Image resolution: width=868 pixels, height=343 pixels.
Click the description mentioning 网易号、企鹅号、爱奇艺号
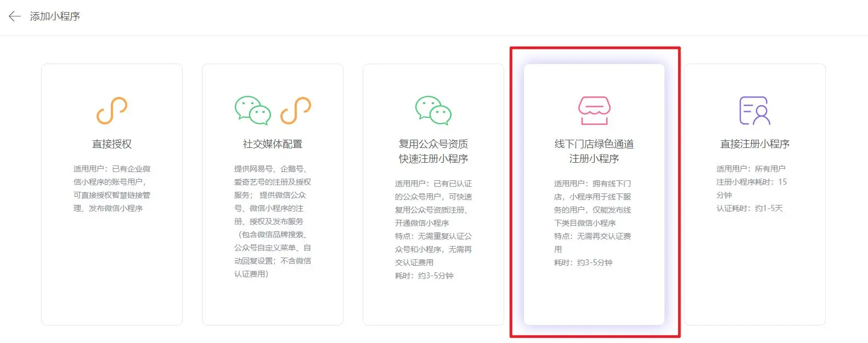[273, 175]
